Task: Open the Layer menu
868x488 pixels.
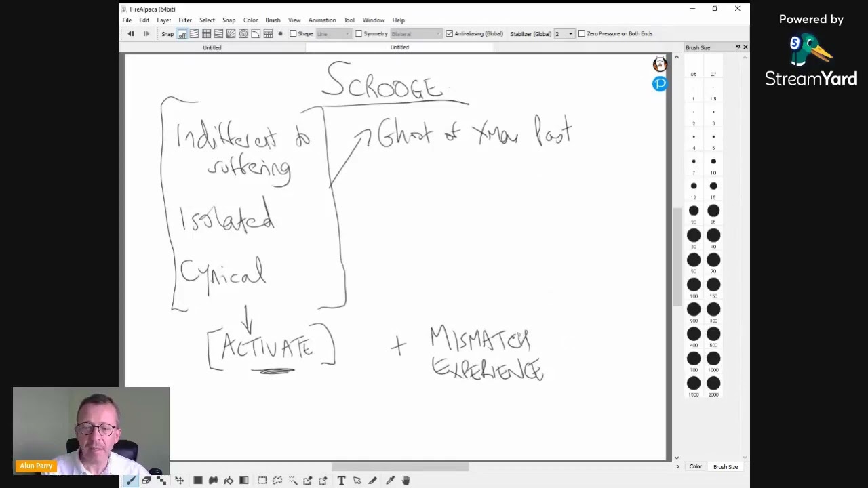Action: pos(164,20)
